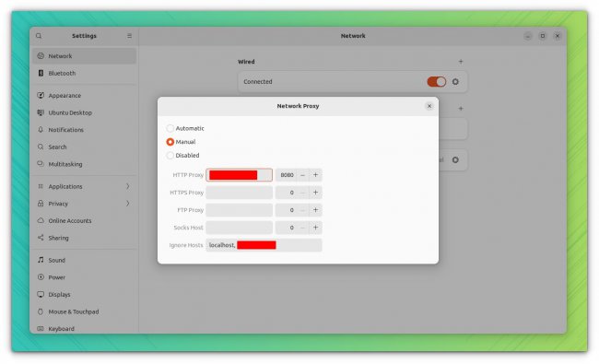Click the Online Accounts cloud icon
Screen dimensions: 599x364
(41, 220)
